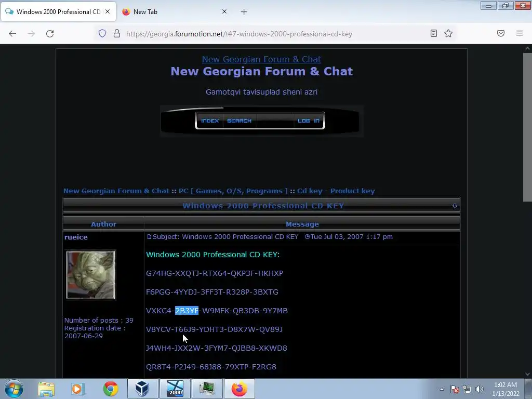This screenshot has height=399, width=532.
Task: Toggle reader view icon in address bar
Action: tap(433, 33)
